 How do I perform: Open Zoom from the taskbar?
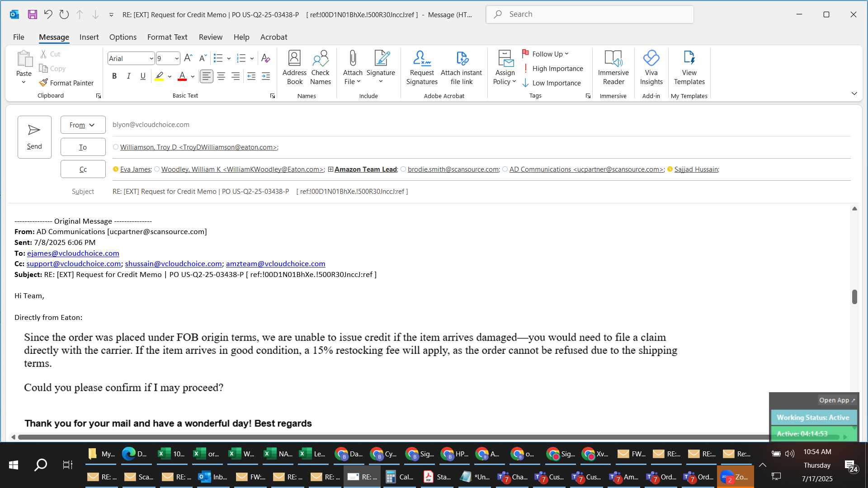(x=735, y=477)
